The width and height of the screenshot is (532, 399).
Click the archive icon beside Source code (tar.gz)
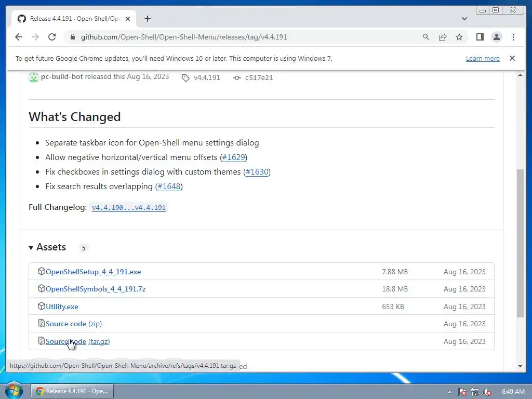click(x=42, y=341)
